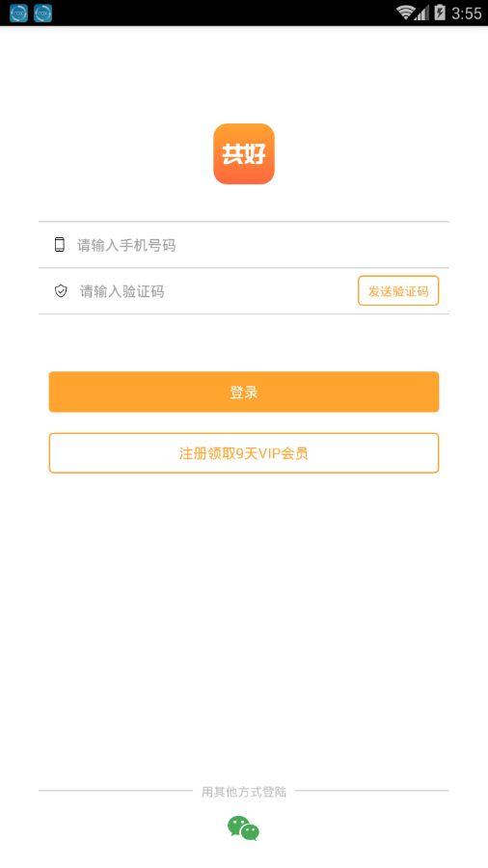Tap the divider line right of 用其他方式登陆
488x868 pixels.
coord(372,791)
